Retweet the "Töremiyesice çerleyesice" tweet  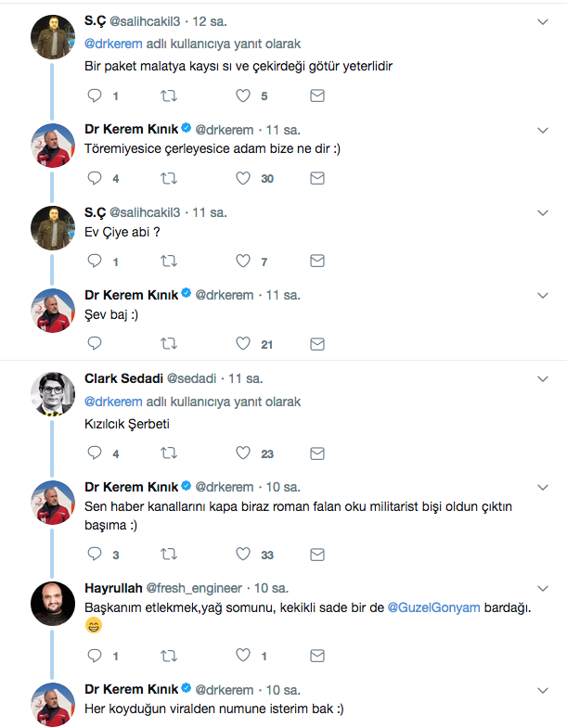tap(168, 178)
